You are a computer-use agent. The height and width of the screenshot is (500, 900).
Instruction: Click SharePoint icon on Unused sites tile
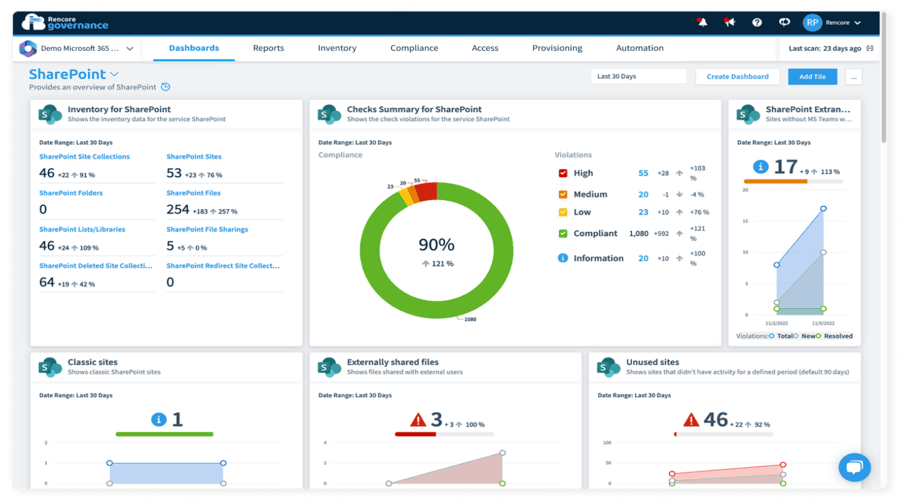click(608, 367)
